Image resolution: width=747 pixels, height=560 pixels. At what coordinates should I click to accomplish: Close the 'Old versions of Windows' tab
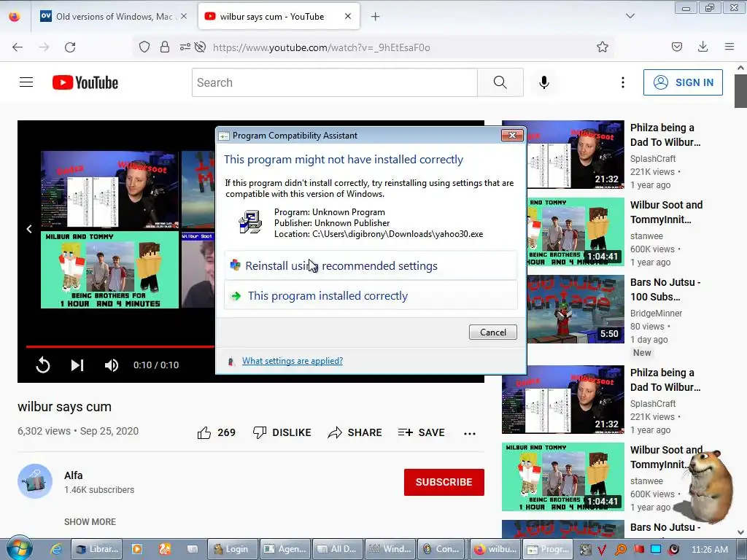tap(184, 17)
